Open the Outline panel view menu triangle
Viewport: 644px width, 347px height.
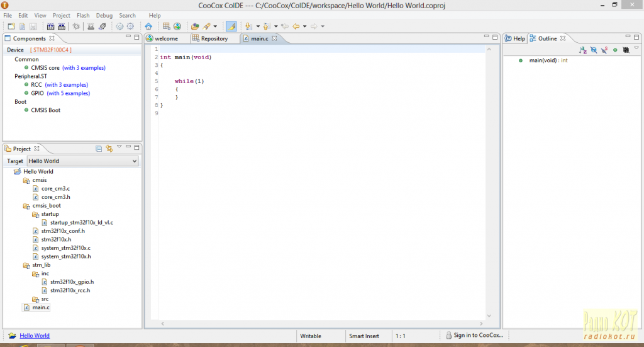pos(636,49)
